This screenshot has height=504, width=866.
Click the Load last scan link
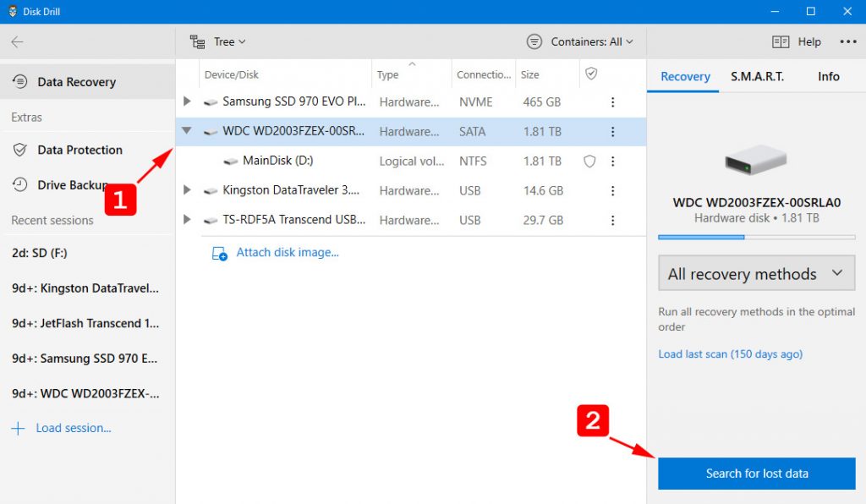(730, 353)
